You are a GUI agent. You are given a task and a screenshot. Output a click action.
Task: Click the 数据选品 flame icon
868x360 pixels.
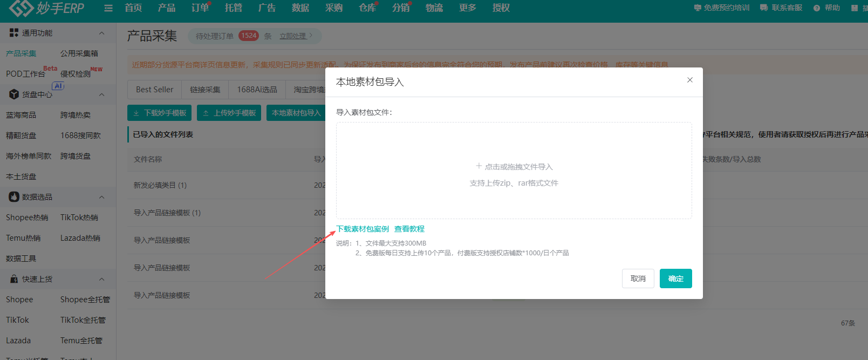pos(14,197)
